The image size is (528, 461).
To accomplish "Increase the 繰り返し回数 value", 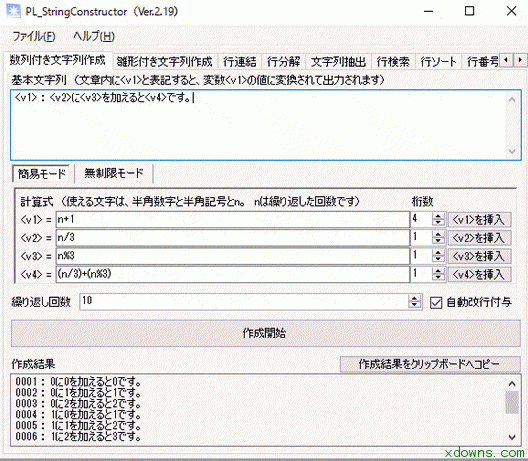I will click(415, 298).
